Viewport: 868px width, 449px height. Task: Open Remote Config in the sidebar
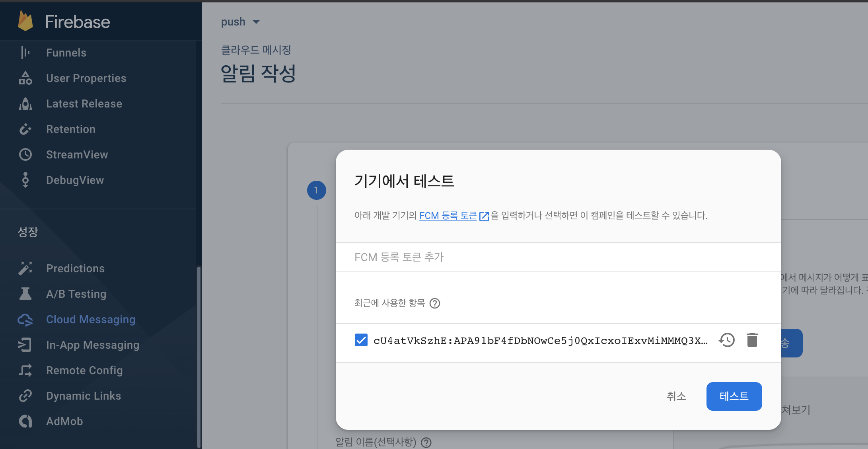[84, 370]
